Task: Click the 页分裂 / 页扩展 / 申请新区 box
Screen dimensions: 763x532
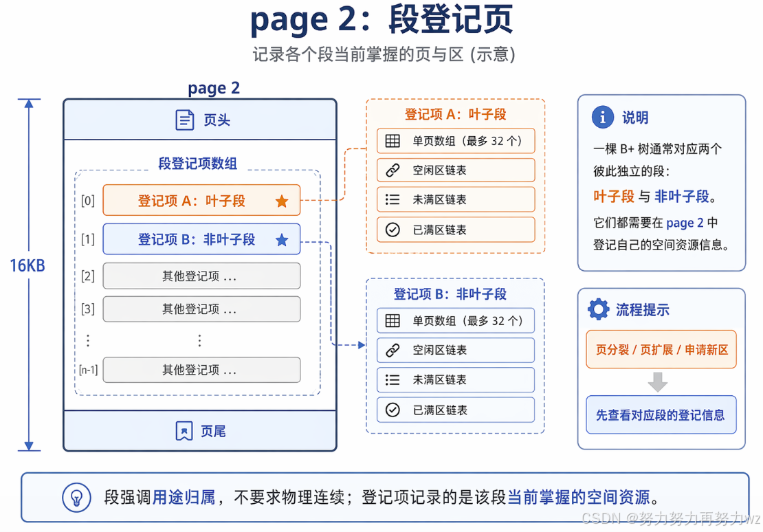Action: click(x=661, y=349)
